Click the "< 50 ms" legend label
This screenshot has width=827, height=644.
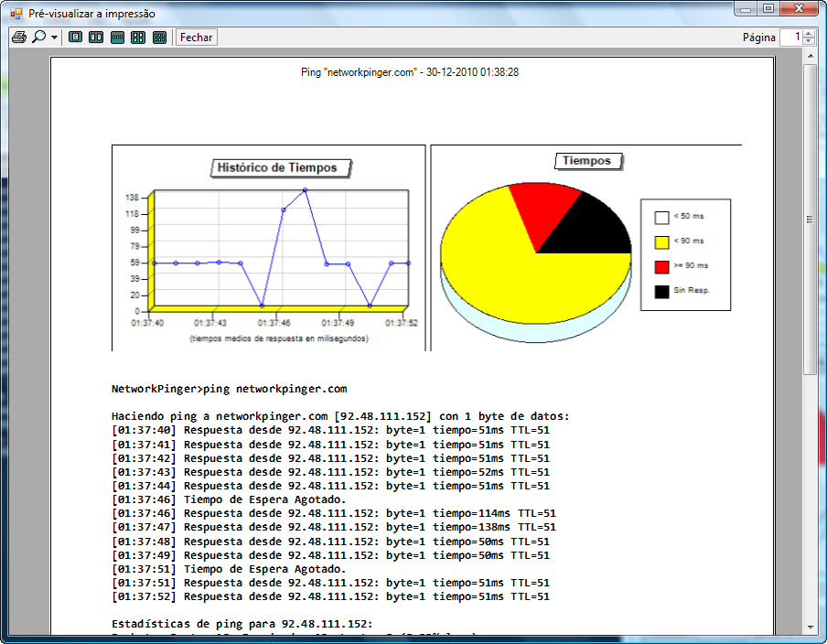click(689, 216)
